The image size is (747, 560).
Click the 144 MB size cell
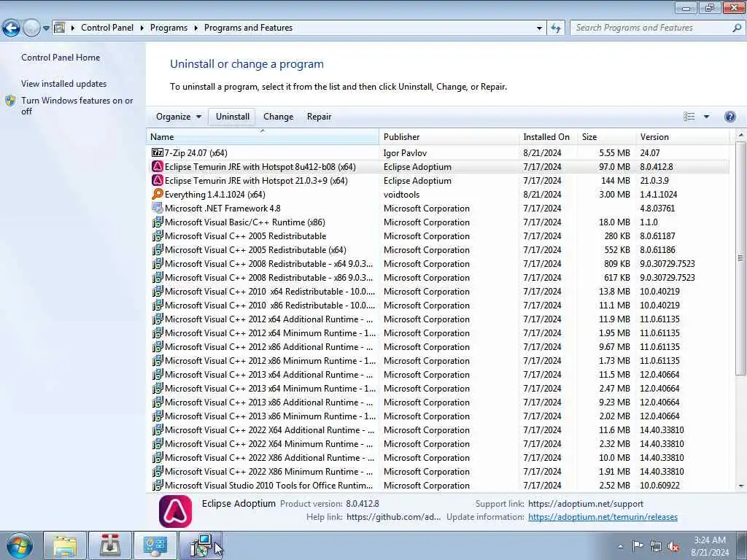point(616,181)
